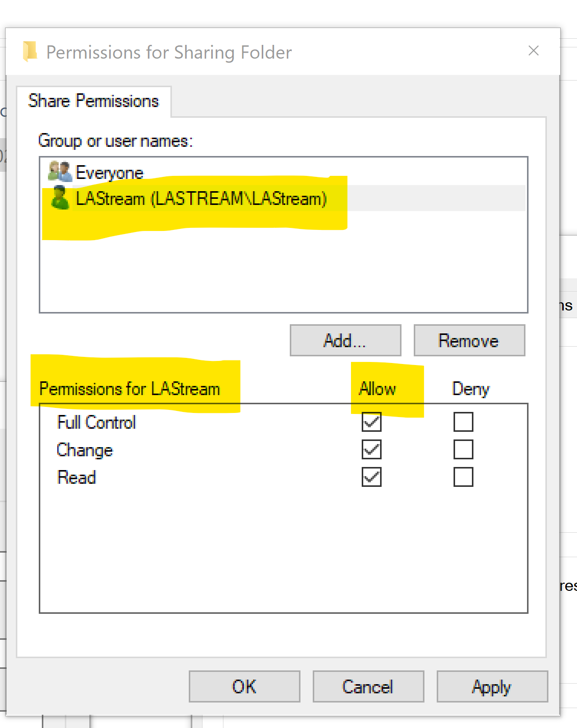Click empty area of user names list

click(x=283, y=270)
